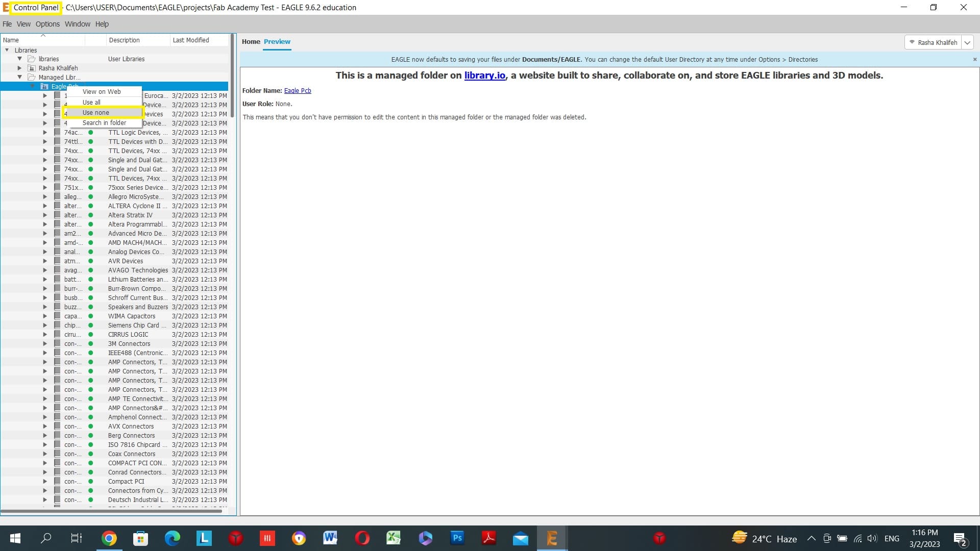Click the am2 Advanced Micro Devices book icon

point(57,234)
